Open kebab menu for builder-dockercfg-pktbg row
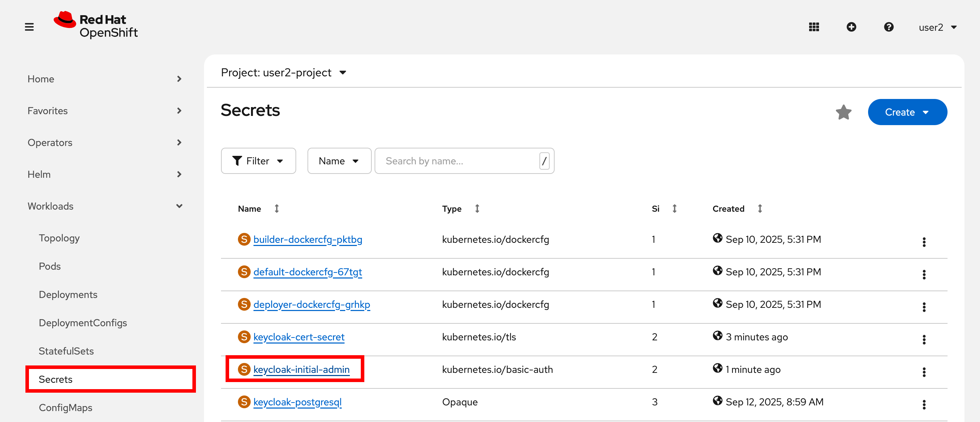Screen dimensions: 980x422 click(924, 242)
